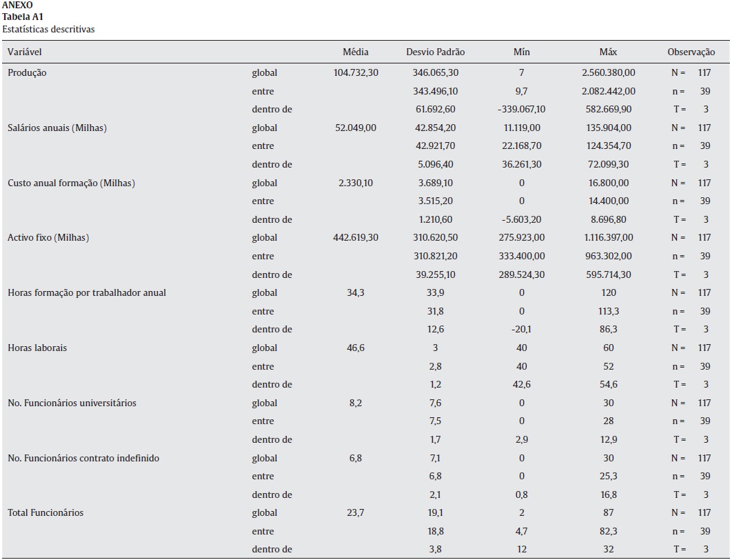The image size is (730, 560).
Task: Select the Activo fixo (Milhas) row label
Action: click(48, 238)
